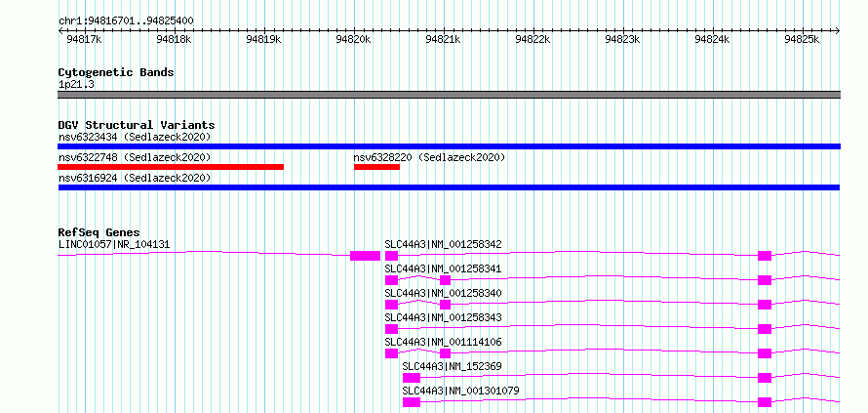
Task: Select the first exon of NM_001258341
Action: pos(391,280)
